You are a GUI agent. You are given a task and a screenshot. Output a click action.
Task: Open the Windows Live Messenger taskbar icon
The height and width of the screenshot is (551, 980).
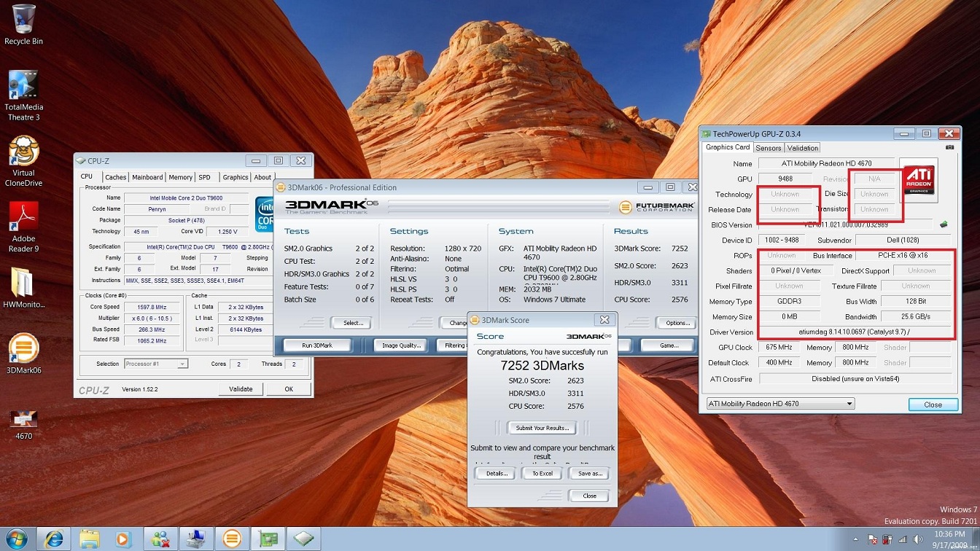coord(160,539)
